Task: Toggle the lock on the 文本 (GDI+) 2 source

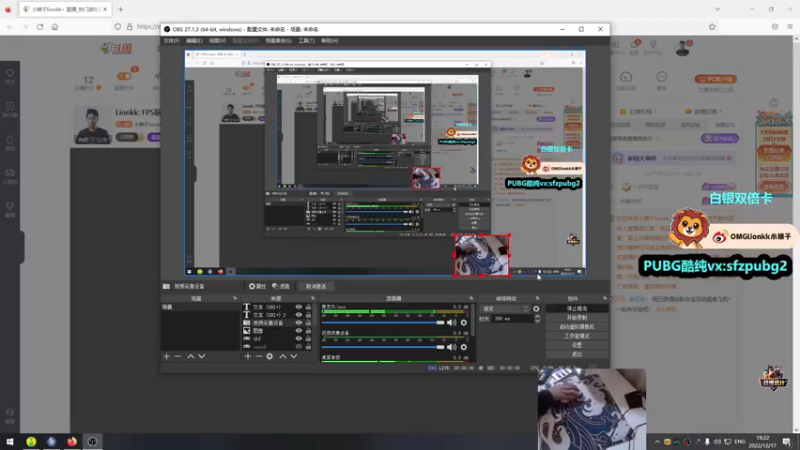Action: coord(308,315)
